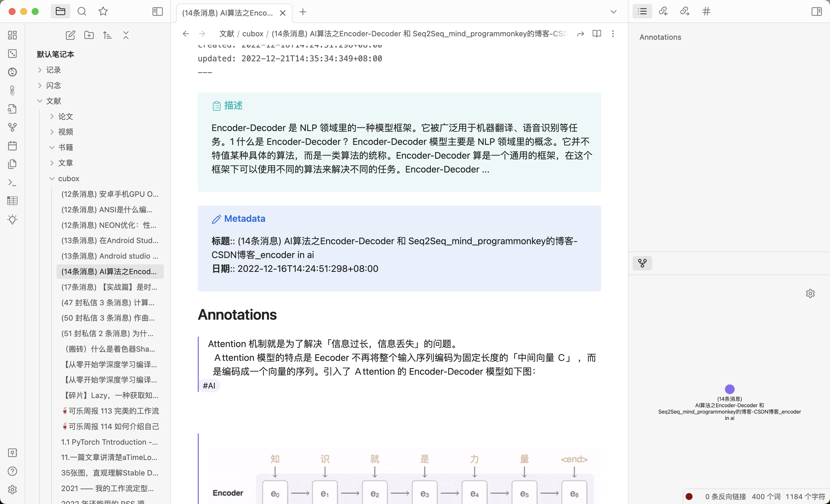Open the graph view ribbon icon
This screenshot has height=504, width=830.
pos(12,127)
